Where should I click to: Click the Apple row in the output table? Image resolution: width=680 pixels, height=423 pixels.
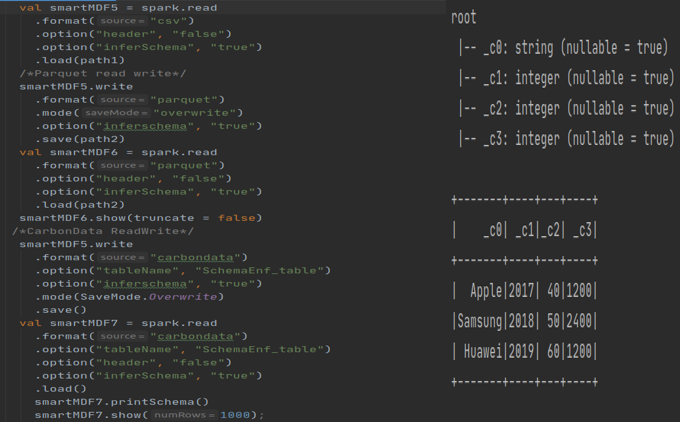pos(525,291)
